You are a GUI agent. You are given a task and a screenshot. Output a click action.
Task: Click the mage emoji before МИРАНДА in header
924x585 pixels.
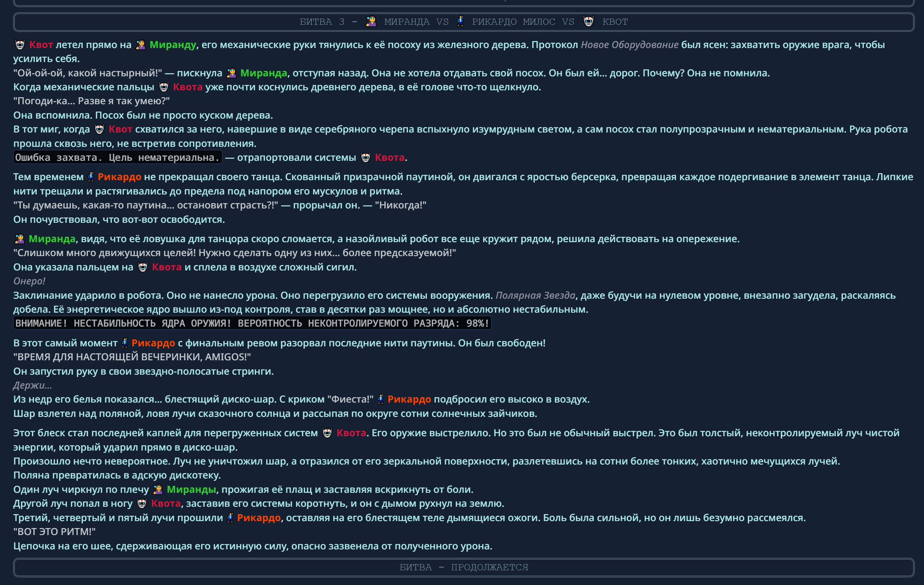(x=371, y=22)
